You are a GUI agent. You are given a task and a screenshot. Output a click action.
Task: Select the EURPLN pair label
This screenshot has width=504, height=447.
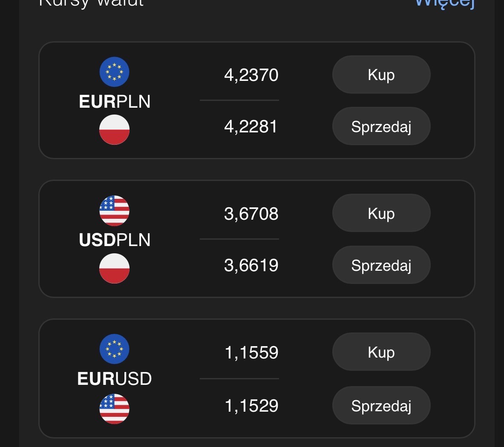tap(115, 102)
